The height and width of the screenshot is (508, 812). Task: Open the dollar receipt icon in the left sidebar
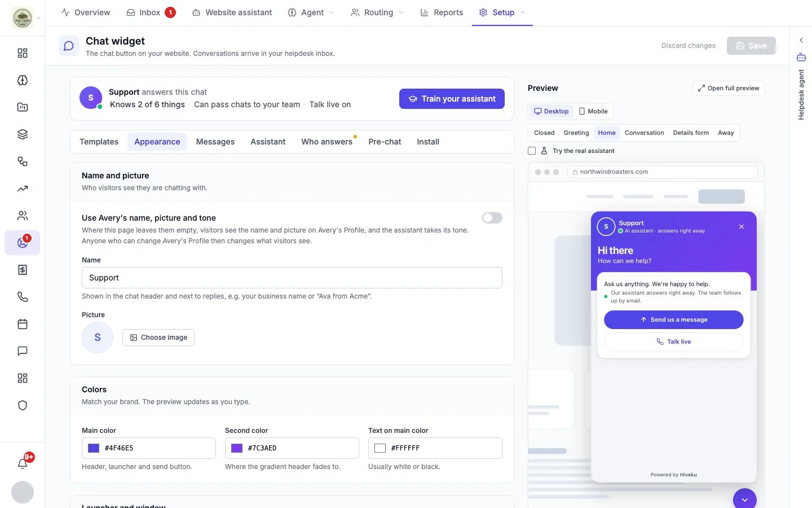(23, 270)
